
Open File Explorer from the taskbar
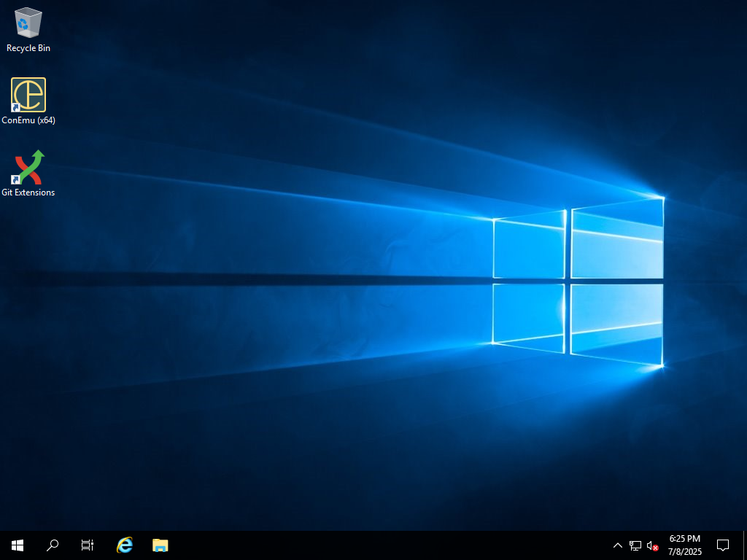click(160, 545)
